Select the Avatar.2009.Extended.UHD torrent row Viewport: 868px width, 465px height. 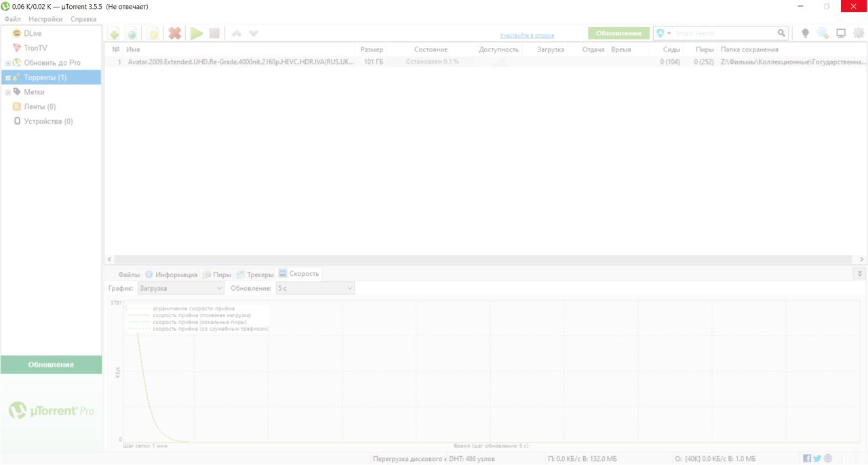coord(486,62)
